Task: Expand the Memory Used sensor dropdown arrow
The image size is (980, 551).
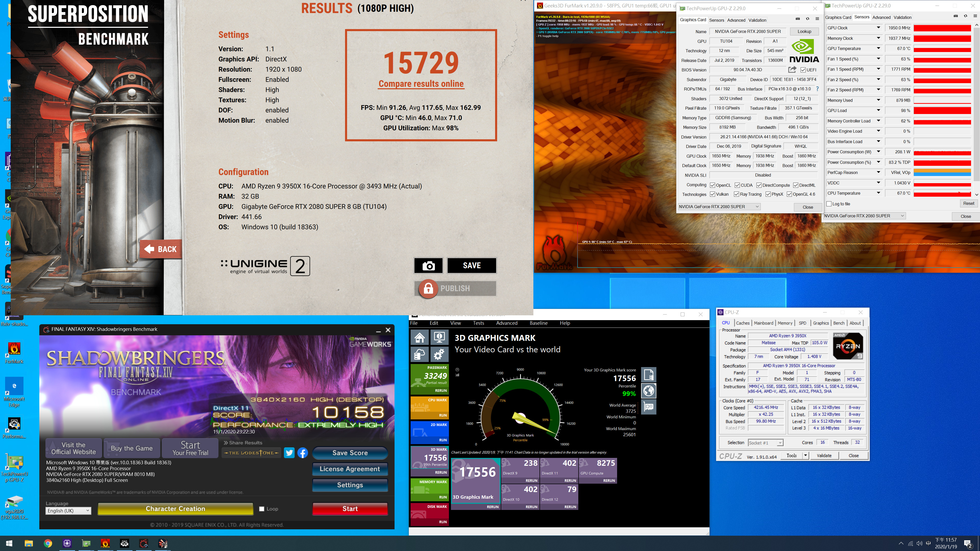Action: pyautogui.click(x=878, y=100)
